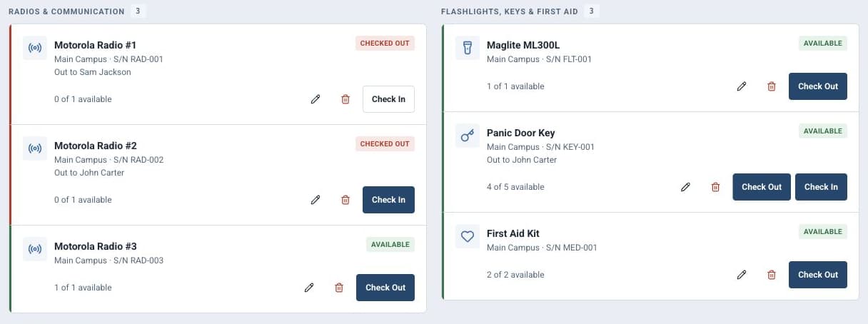Viewport: 868px width, 324px height.
Task: Delete Panic Door Key via trash icon
Action: (x=715, y=187)
